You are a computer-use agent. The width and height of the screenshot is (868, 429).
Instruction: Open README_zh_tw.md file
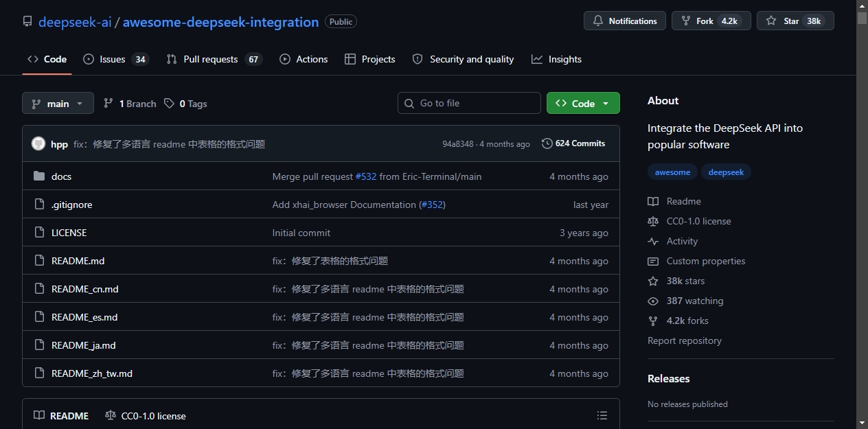91,373
